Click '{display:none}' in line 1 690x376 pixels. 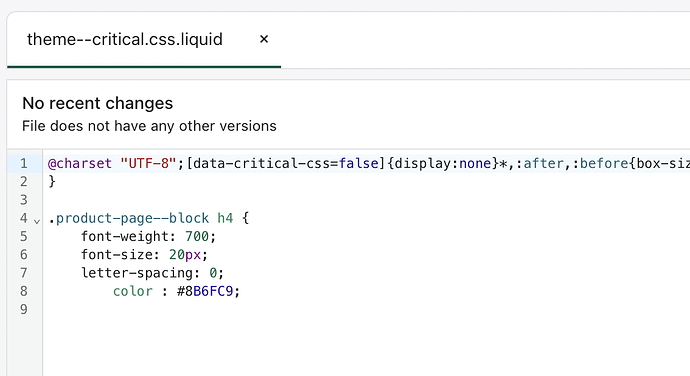point(442,163)
